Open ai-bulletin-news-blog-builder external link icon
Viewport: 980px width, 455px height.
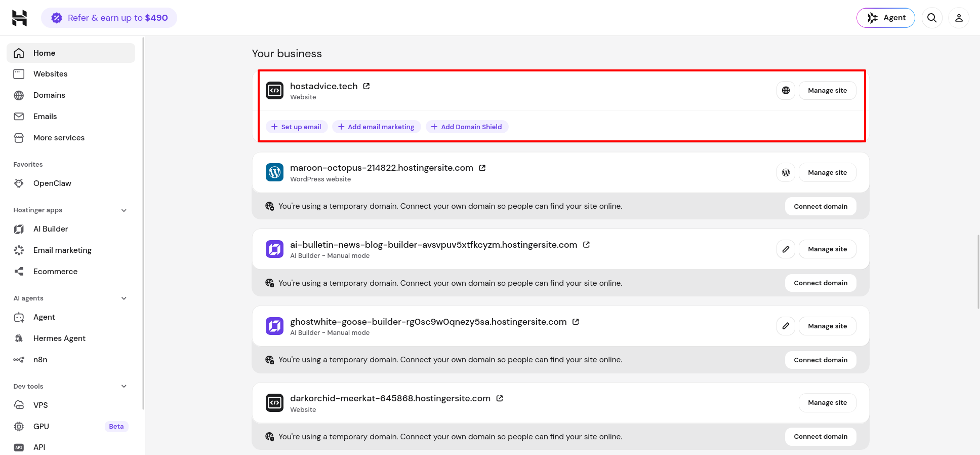pos(587,245)
